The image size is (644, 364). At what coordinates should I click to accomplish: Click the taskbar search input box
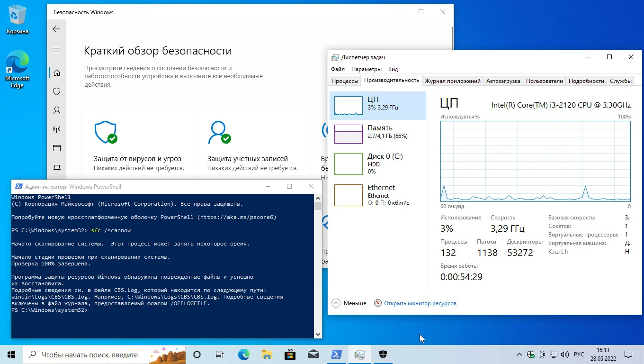point(90,355)
